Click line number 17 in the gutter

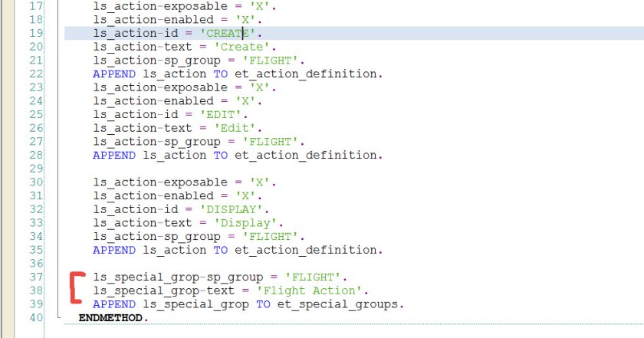click(36, 6)
